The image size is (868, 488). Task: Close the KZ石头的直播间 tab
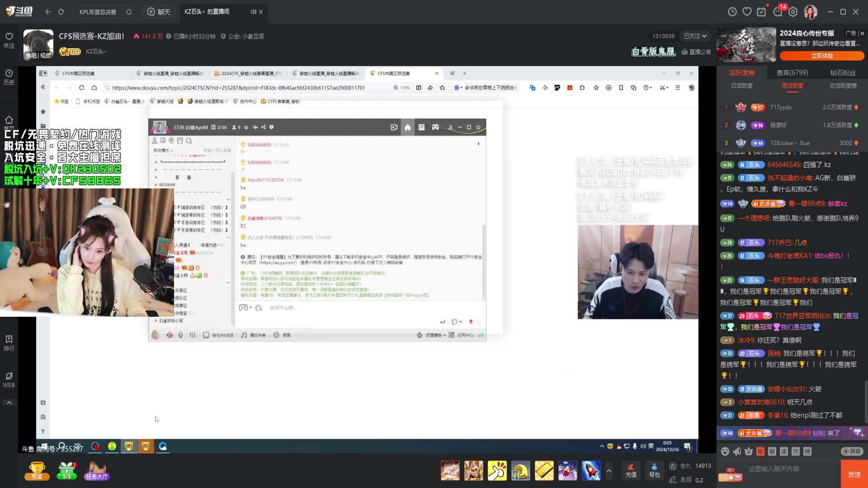[261, 12]
